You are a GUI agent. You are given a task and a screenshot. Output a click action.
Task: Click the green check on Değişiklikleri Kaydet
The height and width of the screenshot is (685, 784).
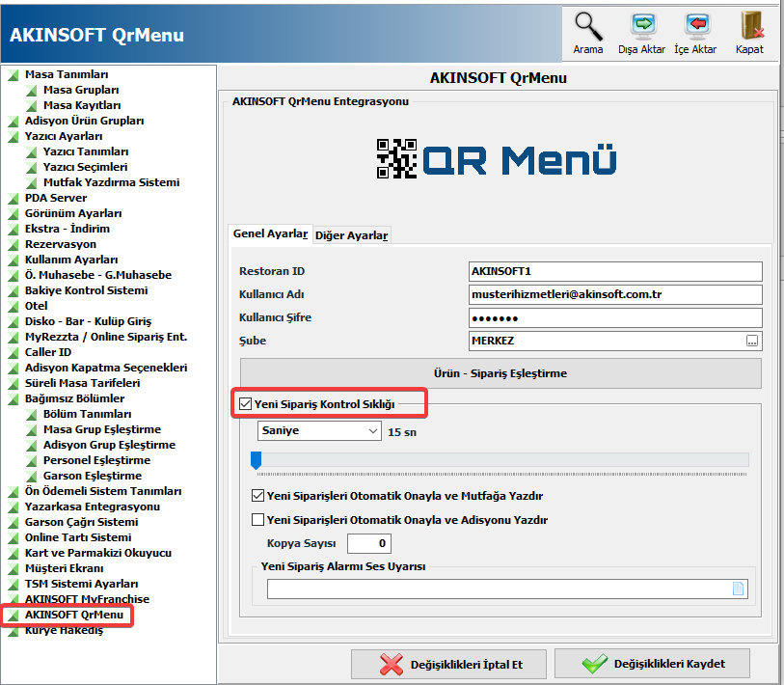tap(594, 664)
